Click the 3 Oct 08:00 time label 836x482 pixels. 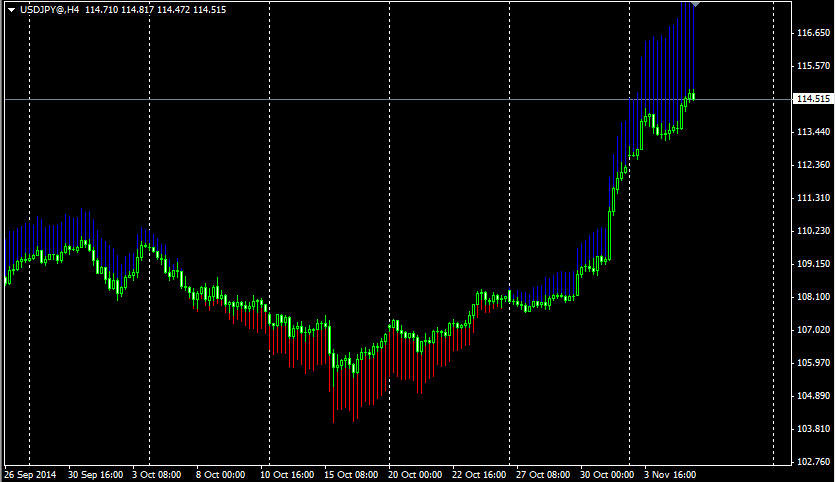pos(157,475)
